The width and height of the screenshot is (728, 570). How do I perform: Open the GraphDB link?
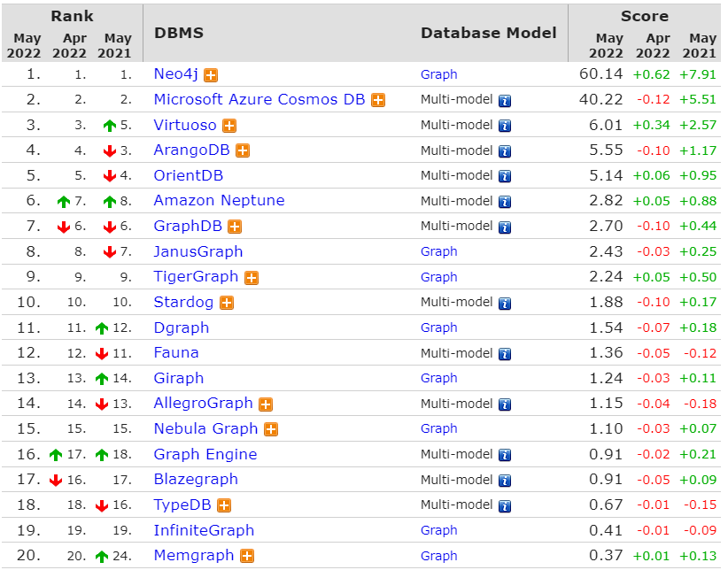click(188, 226)
